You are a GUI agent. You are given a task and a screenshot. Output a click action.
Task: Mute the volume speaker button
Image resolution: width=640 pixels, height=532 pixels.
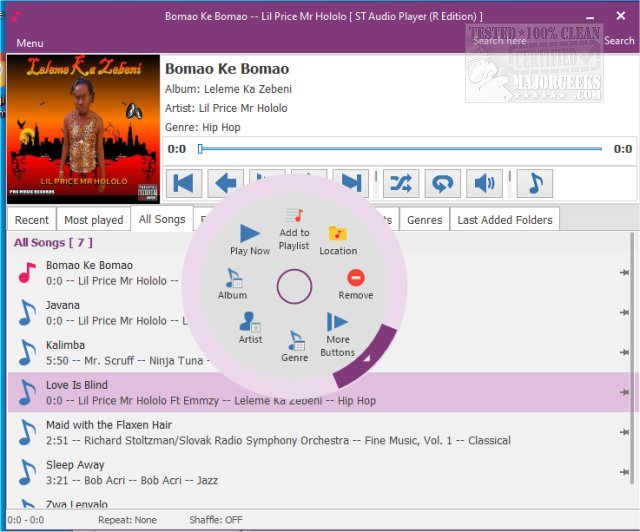click(485, 183)
